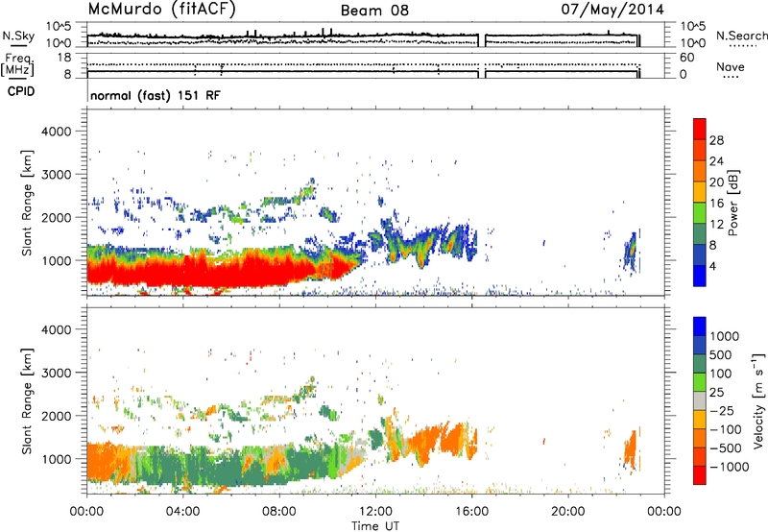Click the Beam 08 heading
The height and width of the screenshot is (532, 768).
[x=374, y=11]
